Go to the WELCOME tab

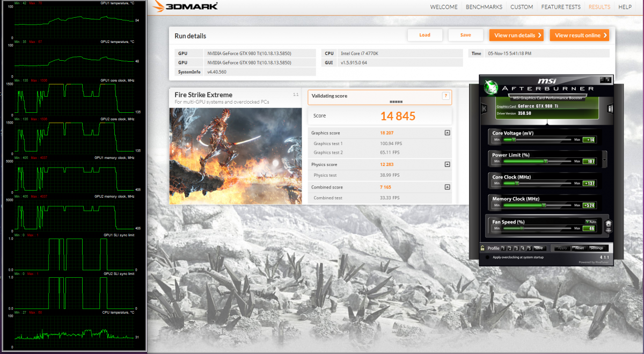[444, 7]
